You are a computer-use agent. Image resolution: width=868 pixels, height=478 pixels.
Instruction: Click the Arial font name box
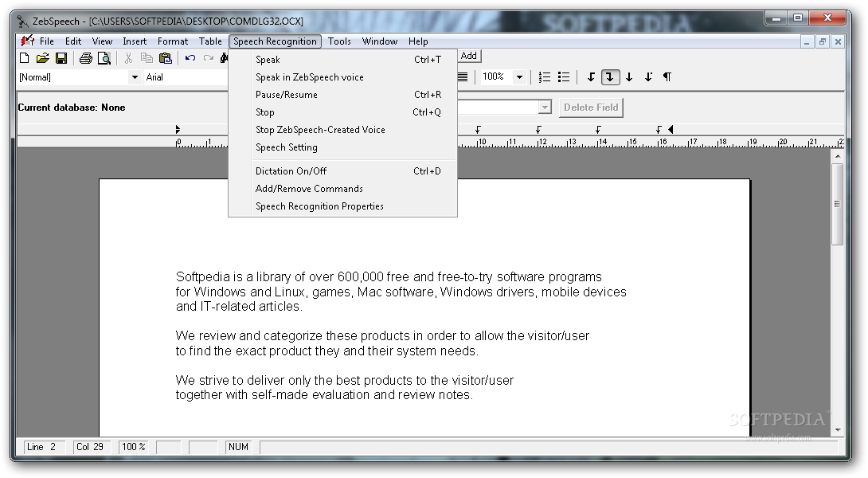point(186,77)
